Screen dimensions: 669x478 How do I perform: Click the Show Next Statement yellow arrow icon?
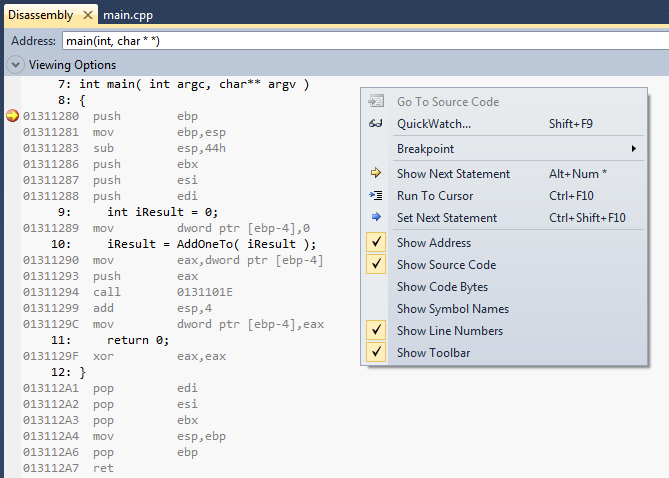376,174
